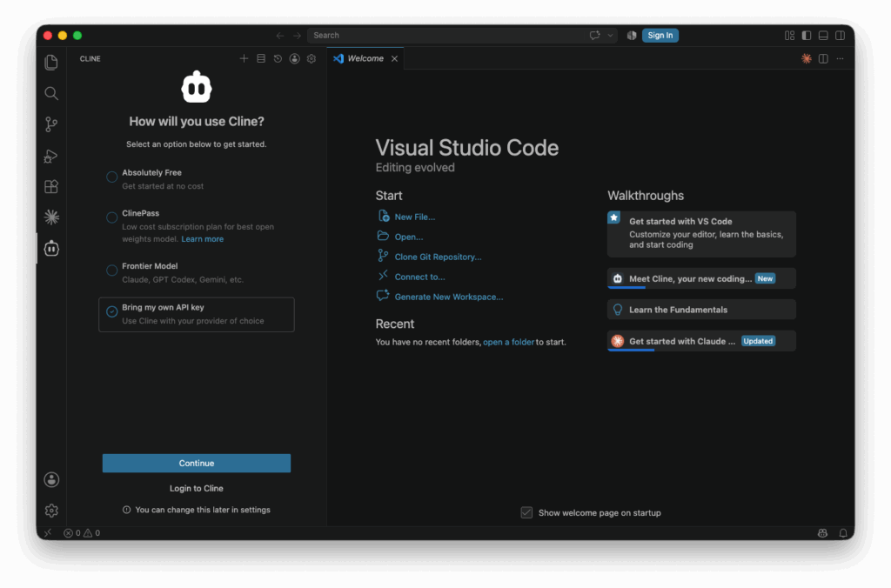Toggle primary side bar visibility
The height and width of the screenshot is (588, 891).
coord(807,35)
